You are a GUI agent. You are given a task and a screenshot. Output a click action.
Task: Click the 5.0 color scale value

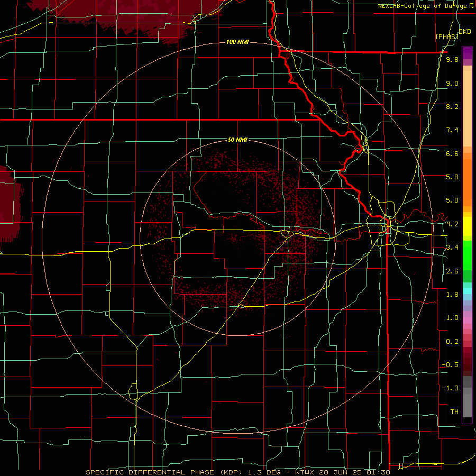coord(452,200)
